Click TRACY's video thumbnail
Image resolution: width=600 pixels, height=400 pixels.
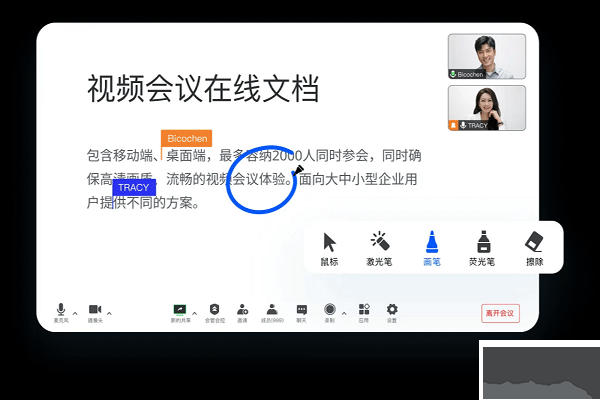coord(487,108)
